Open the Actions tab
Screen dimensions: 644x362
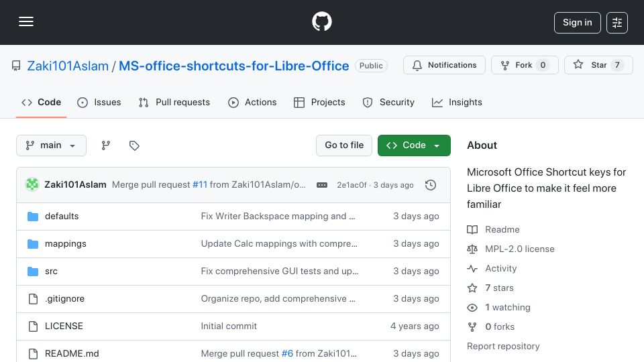pyautogui.click(x=252, y=102)
